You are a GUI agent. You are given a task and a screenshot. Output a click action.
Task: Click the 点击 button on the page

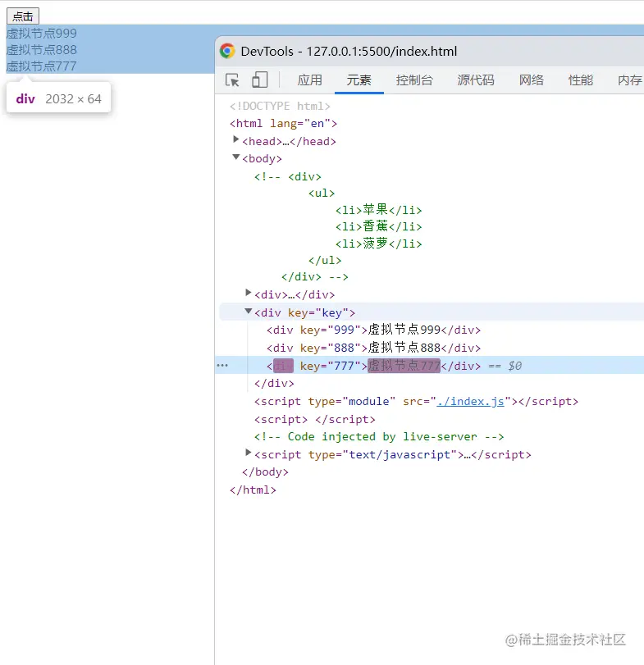(23, 16)
